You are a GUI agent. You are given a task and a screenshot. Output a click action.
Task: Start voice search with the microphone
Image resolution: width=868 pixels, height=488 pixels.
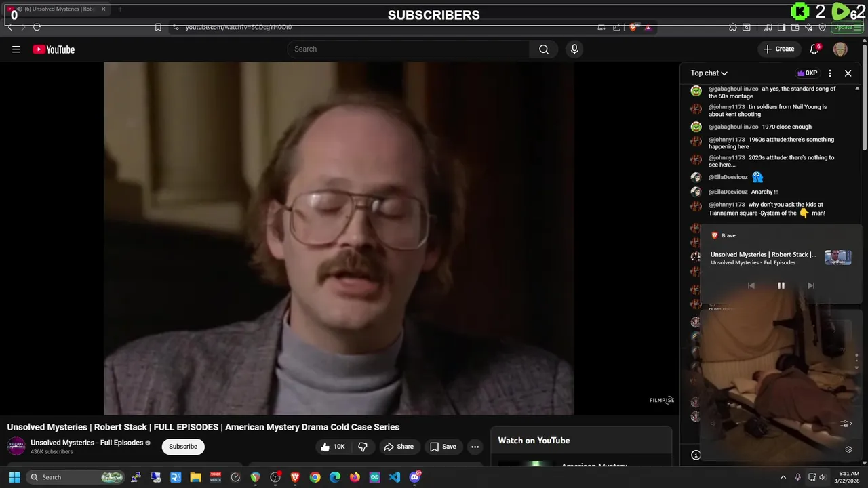point(574,49)
